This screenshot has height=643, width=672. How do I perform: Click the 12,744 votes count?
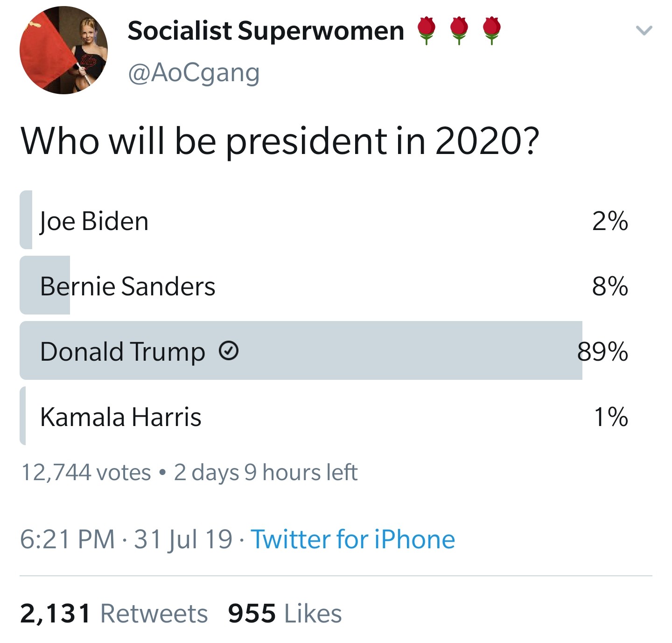86,472
